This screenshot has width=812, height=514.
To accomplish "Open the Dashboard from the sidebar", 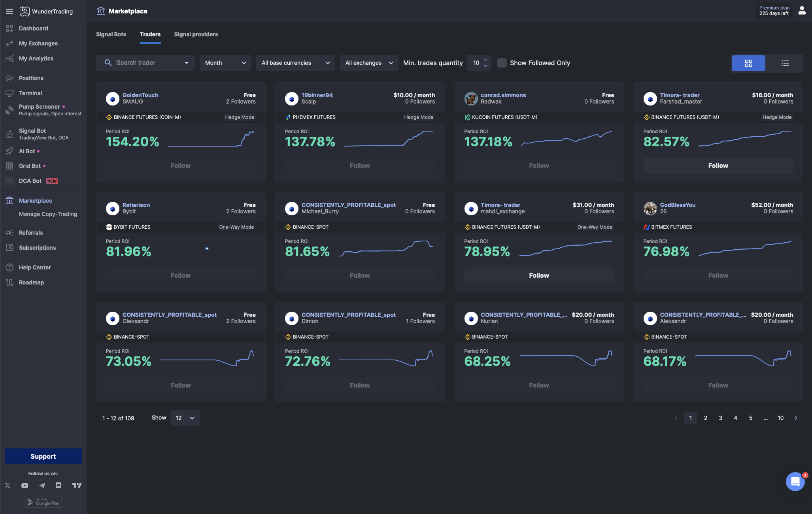I will coord(33,28).
